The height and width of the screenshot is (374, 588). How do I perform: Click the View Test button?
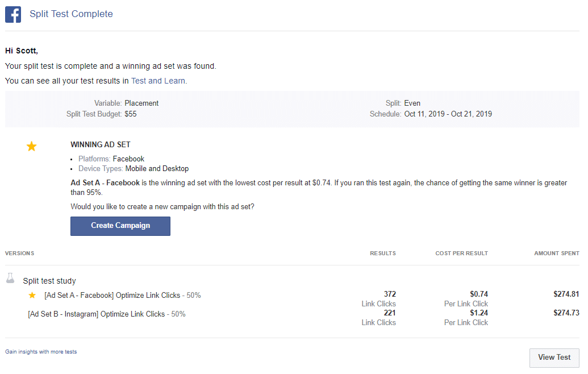point(554,358)
